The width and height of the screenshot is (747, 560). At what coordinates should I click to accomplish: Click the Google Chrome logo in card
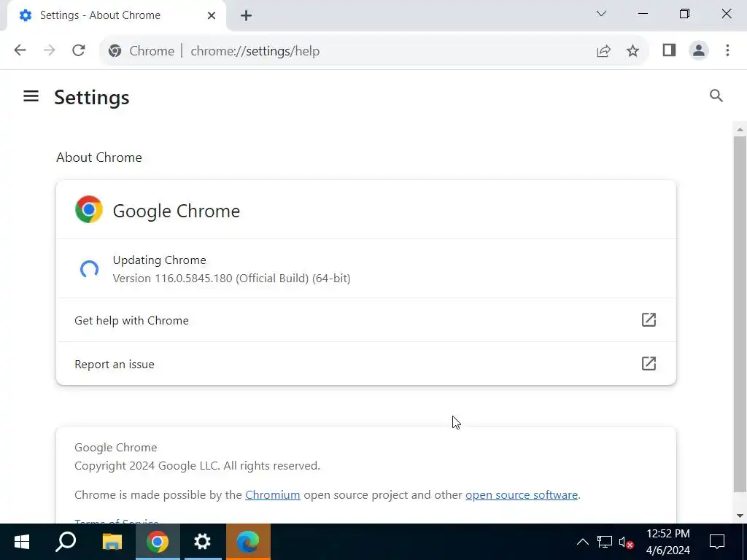88,209
